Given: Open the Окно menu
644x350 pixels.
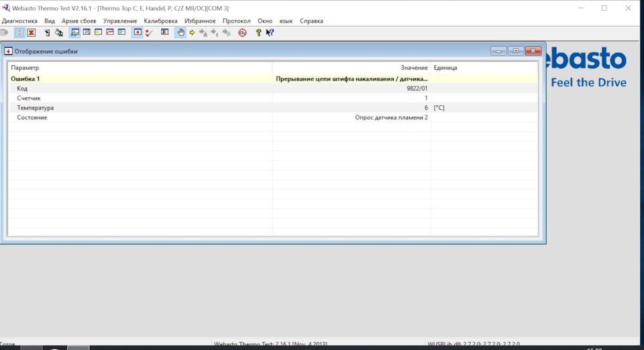Looking at the screenshot, I should coord(265,21).
